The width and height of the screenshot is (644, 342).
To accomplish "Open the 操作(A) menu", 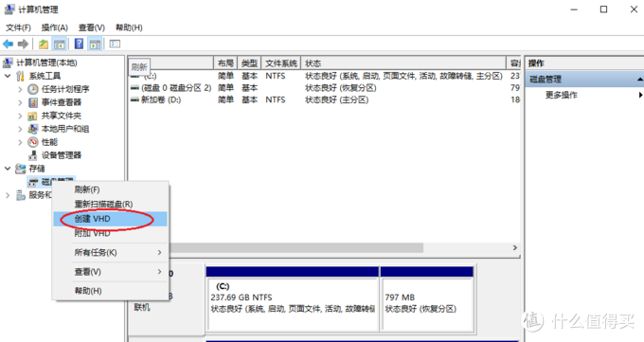I will pos(54,27).
